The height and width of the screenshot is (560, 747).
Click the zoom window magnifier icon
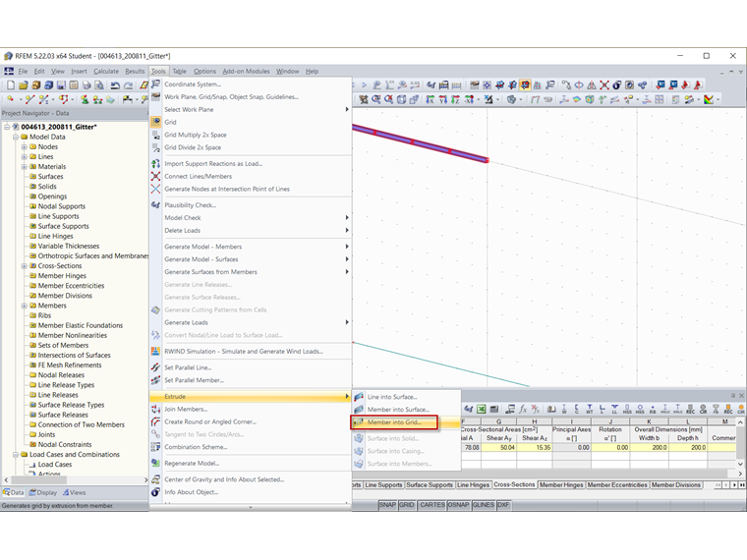point(376,99)
